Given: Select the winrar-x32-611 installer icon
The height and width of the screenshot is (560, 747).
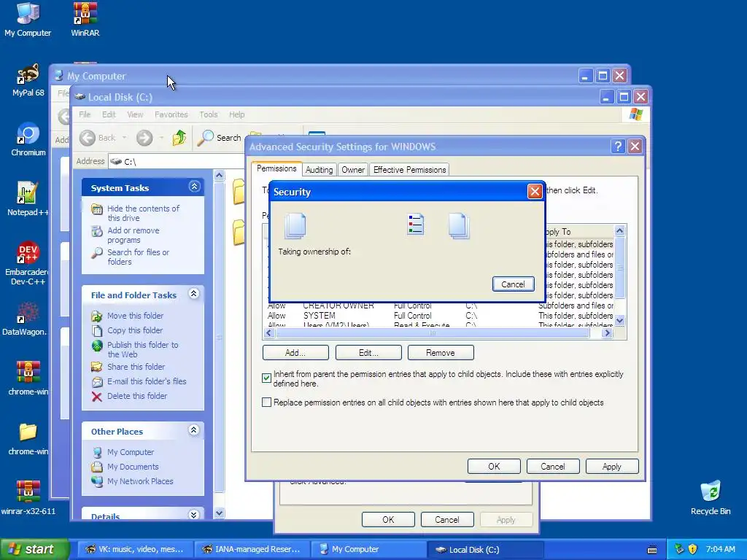Looking at the screenshot, I should (28, 498).
